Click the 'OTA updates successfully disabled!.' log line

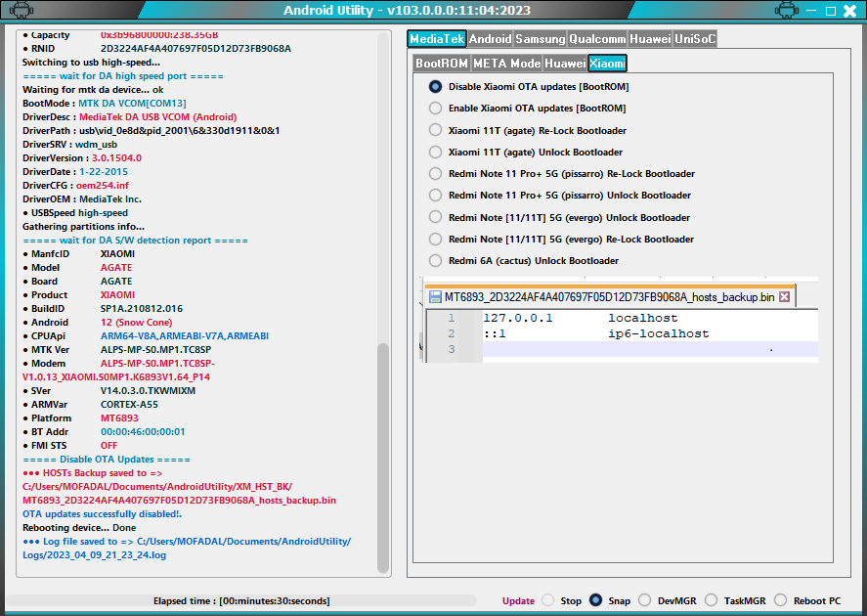coord(103,514)
